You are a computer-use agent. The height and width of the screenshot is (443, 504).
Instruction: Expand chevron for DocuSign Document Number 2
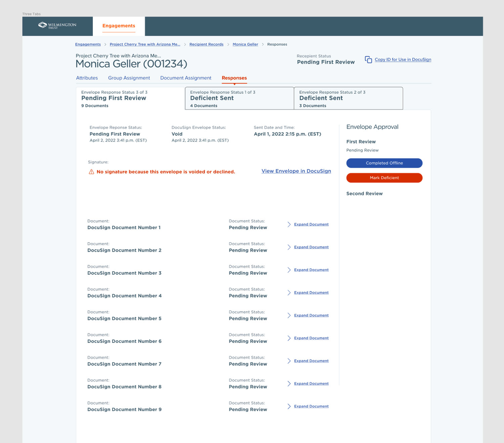(289, 247)
